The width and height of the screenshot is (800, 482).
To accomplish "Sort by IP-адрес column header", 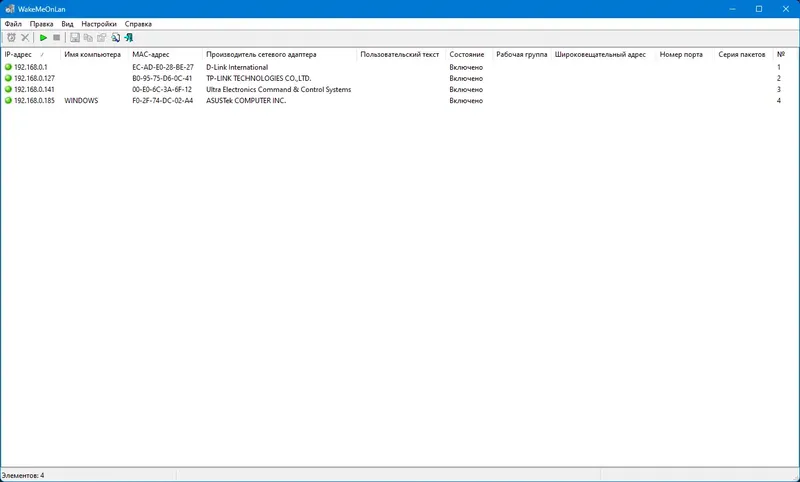I will tap(31, 54).
